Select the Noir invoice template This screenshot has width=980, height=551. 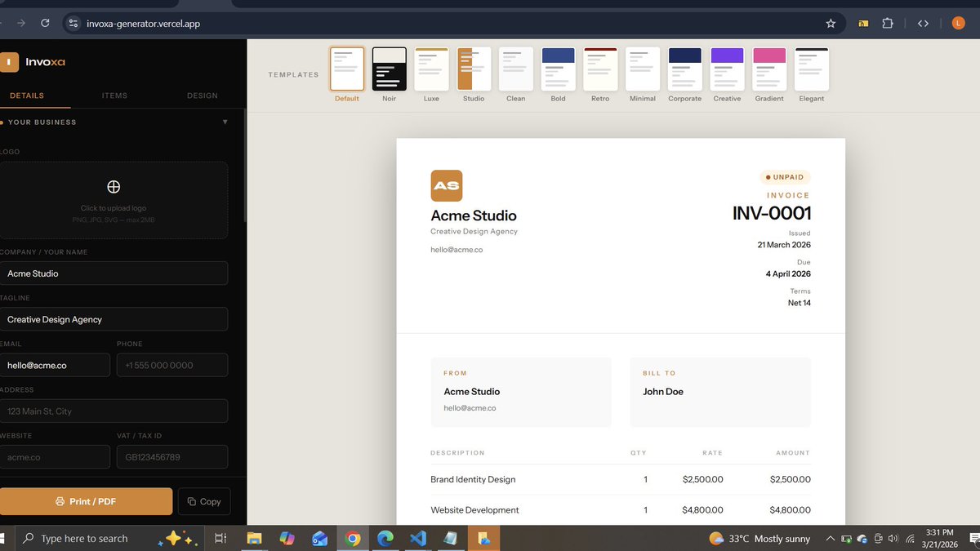click(389, 69)
